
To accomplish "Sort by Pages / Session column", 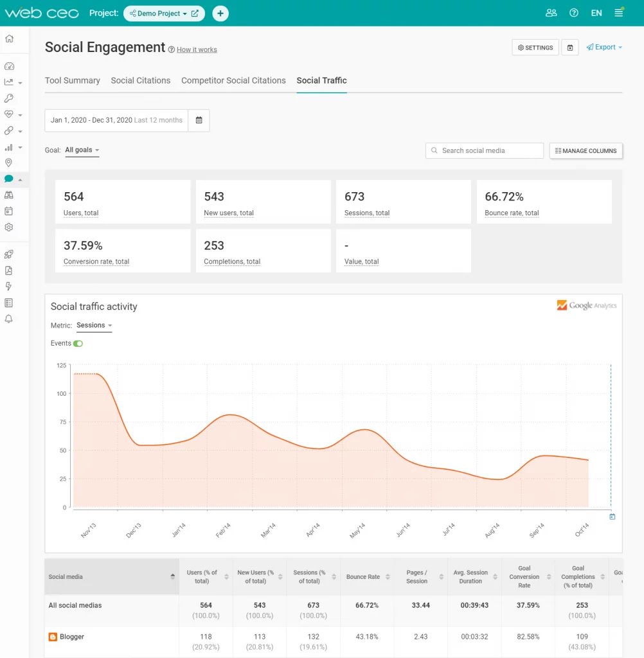I will click(x=421, y=576).
